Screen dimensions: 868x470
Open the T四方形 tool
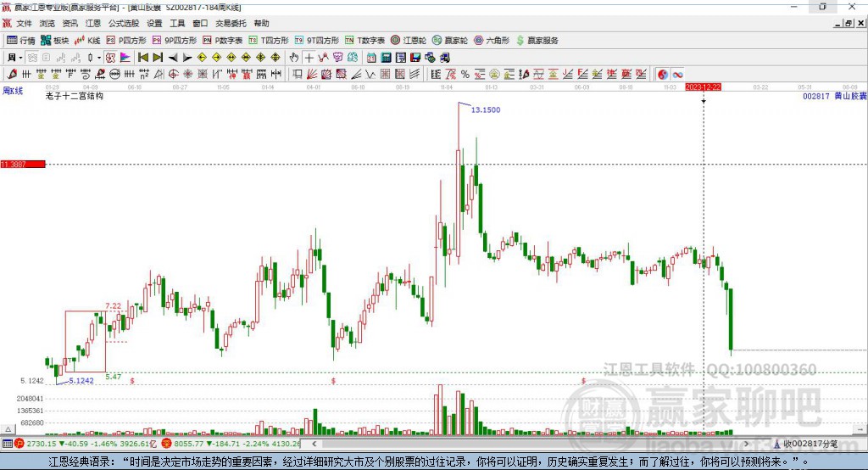point(269,41)
